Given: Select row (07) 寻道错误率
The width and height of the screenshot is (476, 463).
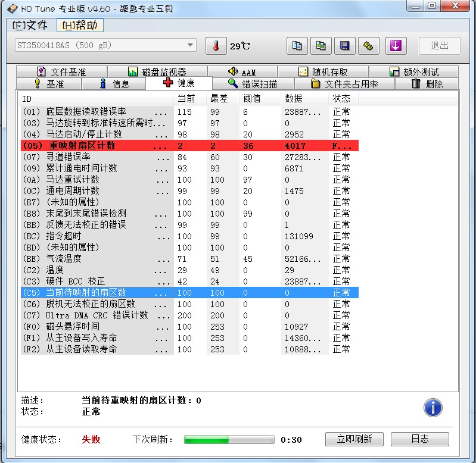Looking at the screenshot, I should pos(189,157).
